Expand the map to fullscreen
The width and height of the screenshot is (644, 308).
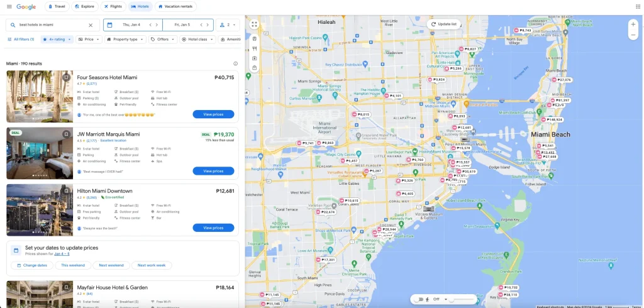point(254,25)
